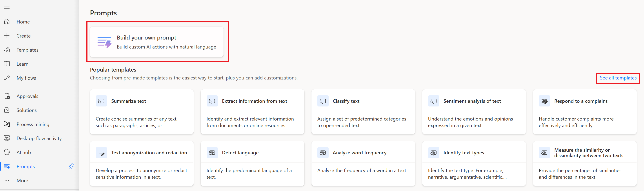This screenshot has width=644, height=191.
Task: Click the Solutions icon in sidebar
Action: [7, 110]
